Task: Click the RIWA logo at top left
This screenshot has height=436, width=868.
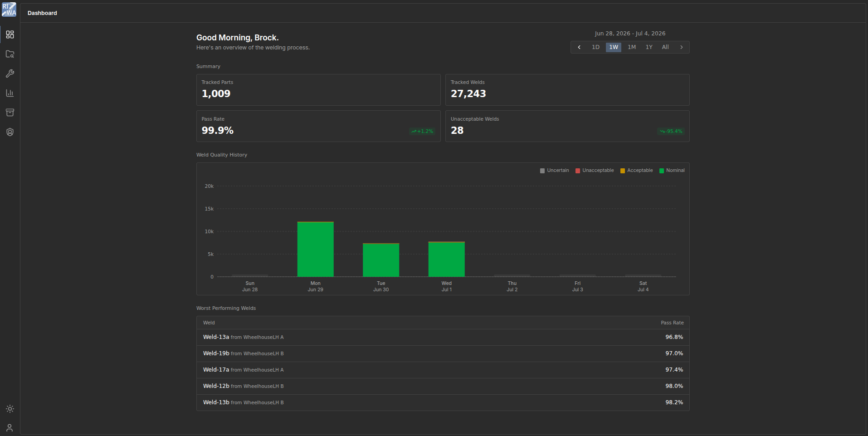Action: tap(9, 10)
